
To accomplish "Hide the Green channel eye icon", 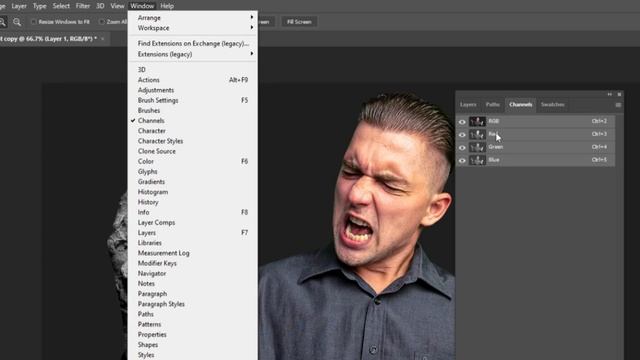I will pos(462,148).
